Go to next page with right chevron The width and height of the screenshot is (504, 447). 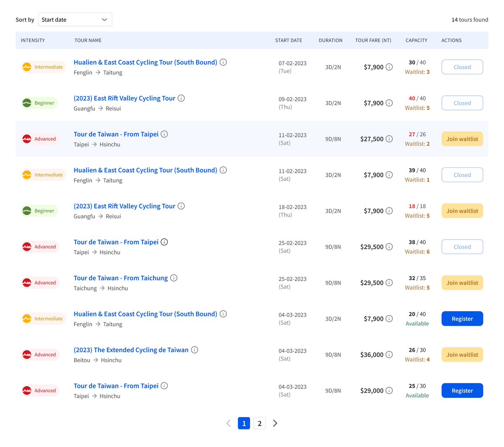[275, 423]
